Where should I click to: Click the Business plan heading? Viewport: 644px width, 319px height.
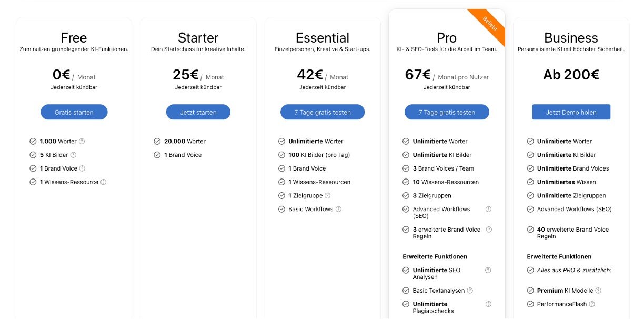(x=571, y=38)
